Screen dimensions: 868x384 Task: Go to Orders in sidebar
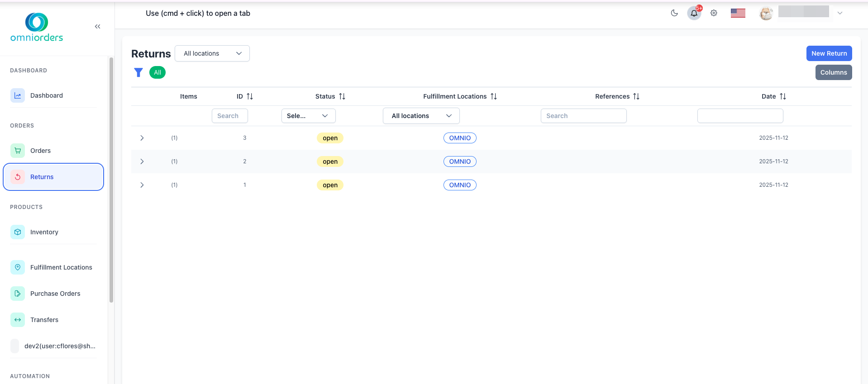[x=40, y=151]
